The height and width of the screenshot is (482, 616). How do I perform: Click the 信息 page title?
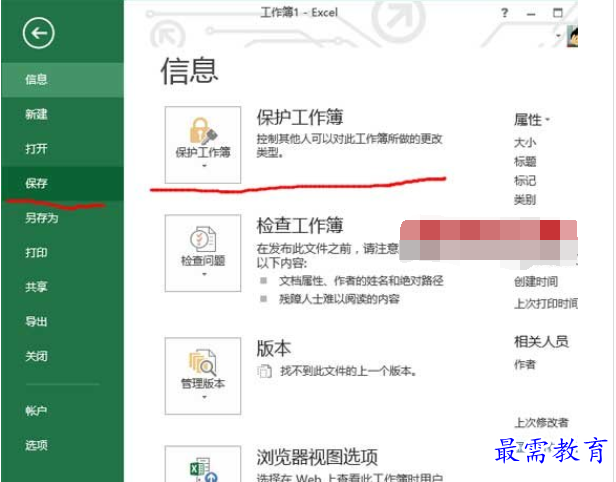(189, 71)
